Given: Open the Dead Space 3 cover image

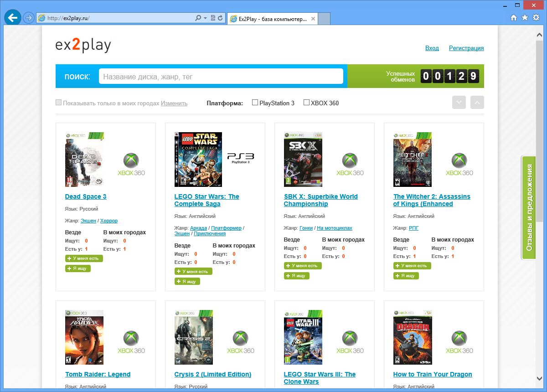Looking at the screenshot, I should click(84, 160).
